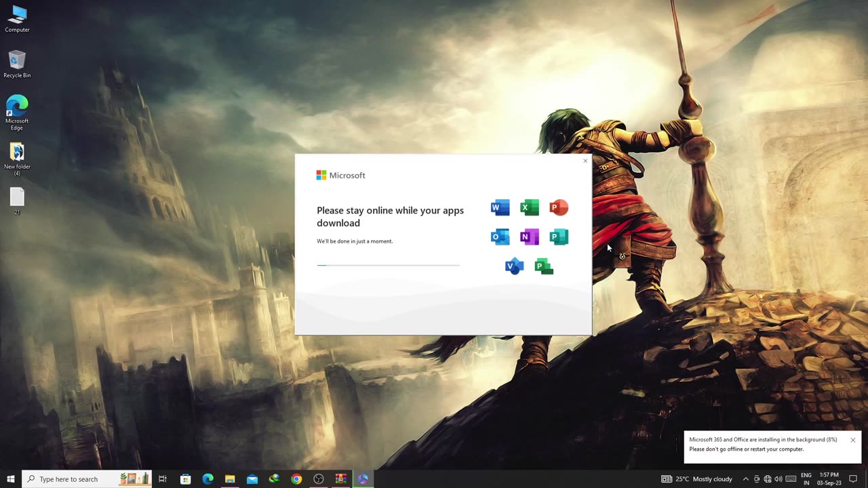Click the Visio icon in installer
This screenshot has width=868, height=488.
tap(515, 266)
